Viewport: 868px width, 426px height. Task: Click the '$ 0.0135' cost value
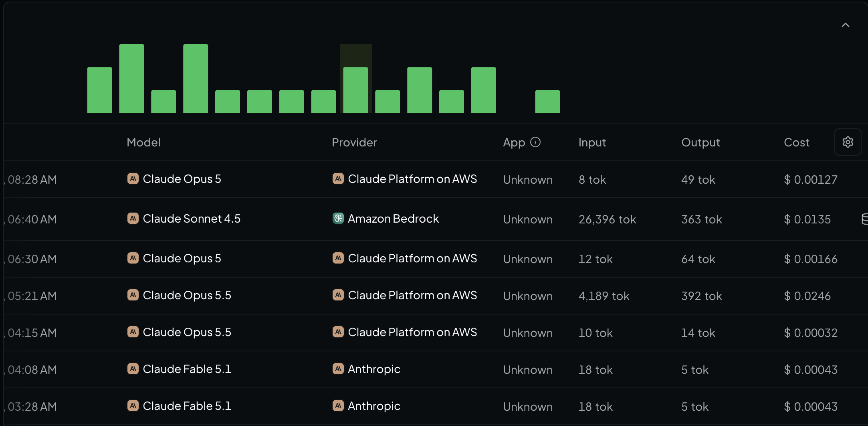(807, 219)
